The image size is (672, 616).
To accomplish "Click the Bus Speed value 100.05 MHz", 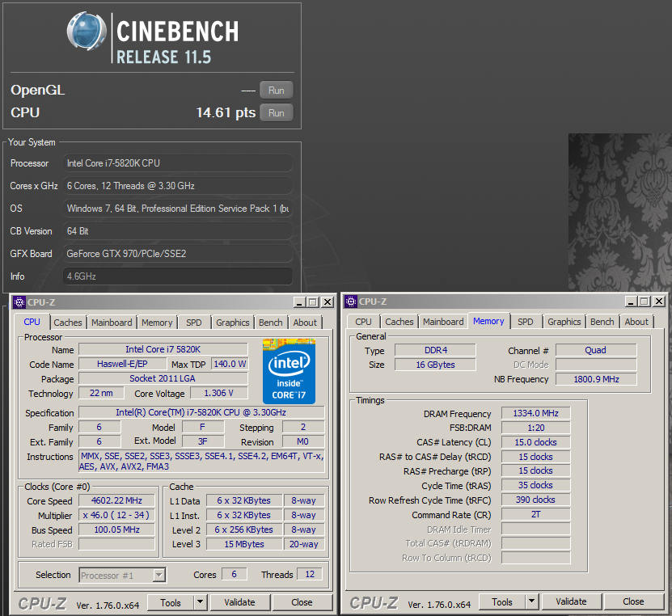I will point(116,530).
